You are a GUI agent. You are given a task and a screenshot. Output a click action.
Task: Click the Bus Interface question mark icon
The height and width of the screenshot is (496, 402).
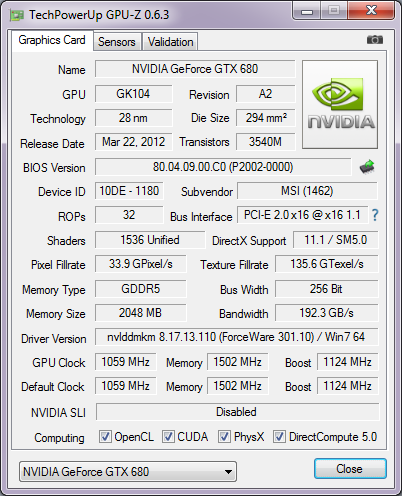click(x=375, y=215)
